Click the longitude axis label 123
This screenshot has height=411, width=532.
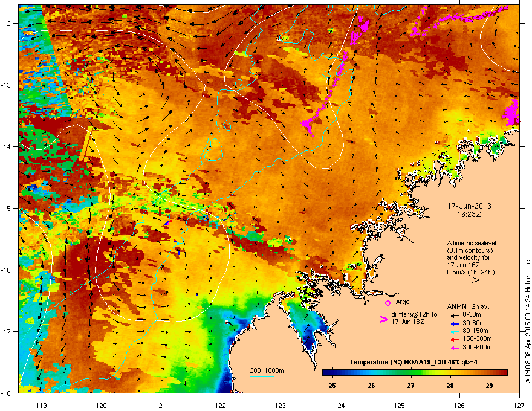coord(281,406)
